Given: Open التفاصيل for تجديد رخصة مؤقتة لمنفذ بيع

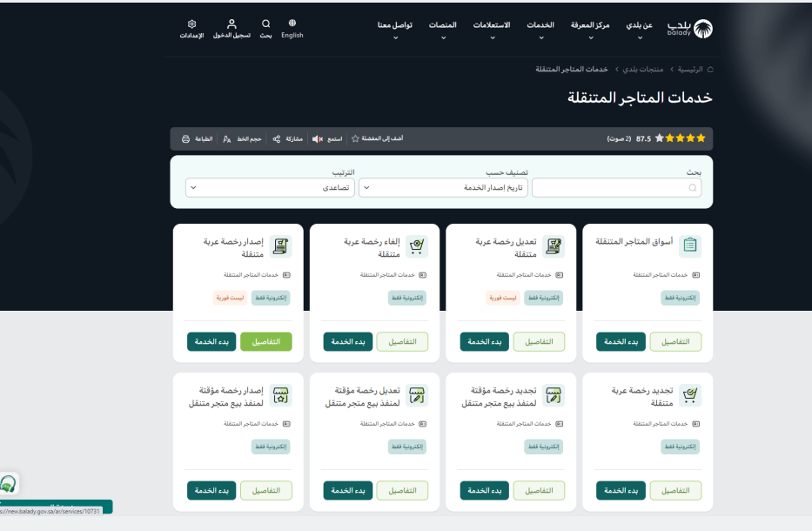Looking at the screenshot, I should point(539,491).
